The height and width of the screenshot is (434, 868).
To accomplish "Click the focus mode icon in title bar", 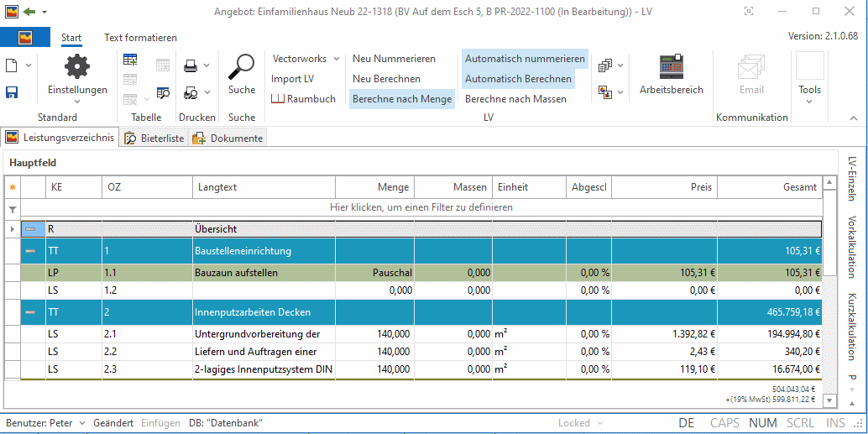I will tap(749, 11).
